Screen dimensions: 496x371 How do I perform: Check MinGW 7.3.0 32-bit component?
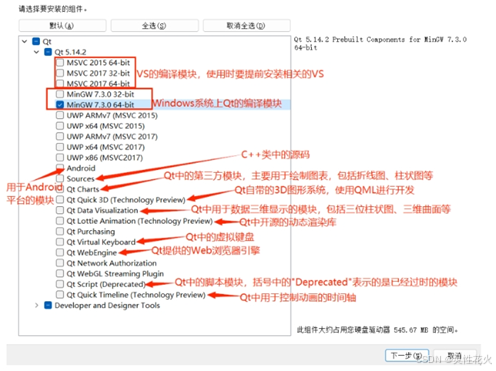point(60,94)
